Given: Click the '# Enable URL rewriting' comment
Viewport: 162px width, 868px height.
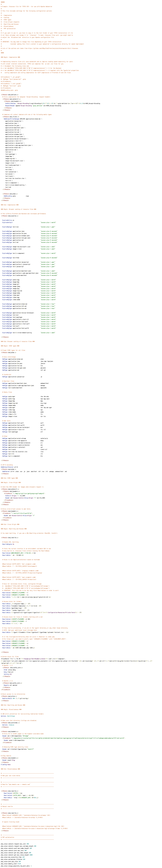Looking at the screenshot, I should [x=10, y=542].
